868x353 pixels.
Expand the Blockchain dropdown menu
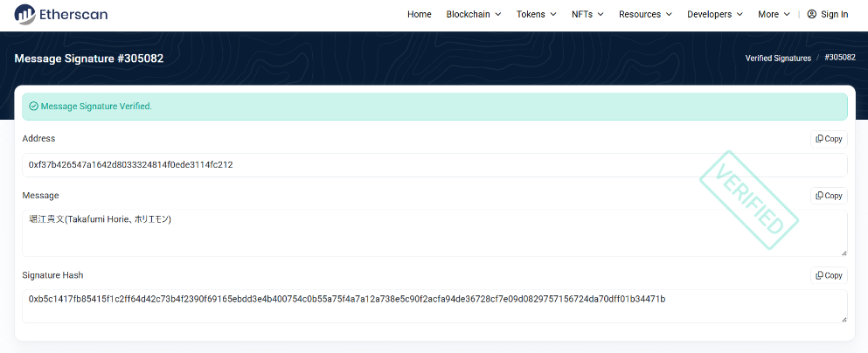click(x=474, y=14)
